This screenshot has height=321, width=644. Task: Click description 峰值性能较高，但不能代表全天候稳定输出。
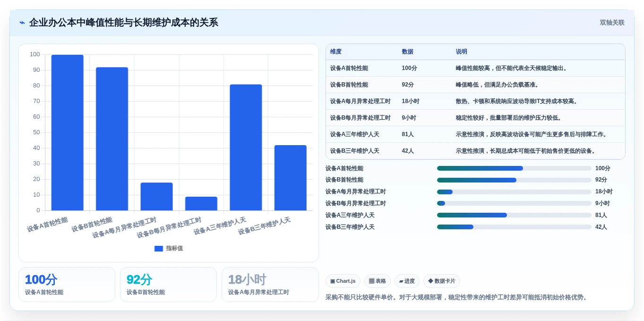[512, 68]
